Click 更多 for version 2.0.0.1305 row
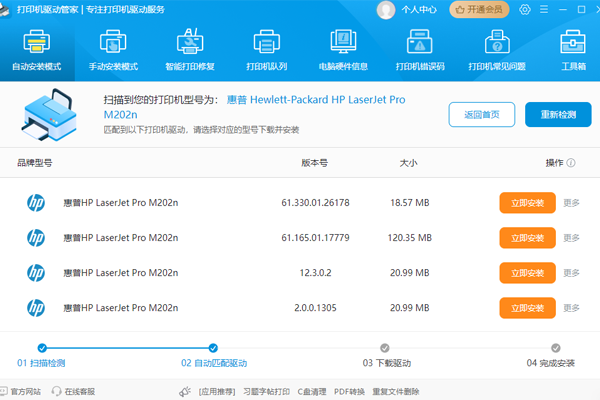Viewport: 600px width, 400px height. click(x=571, y=308)
